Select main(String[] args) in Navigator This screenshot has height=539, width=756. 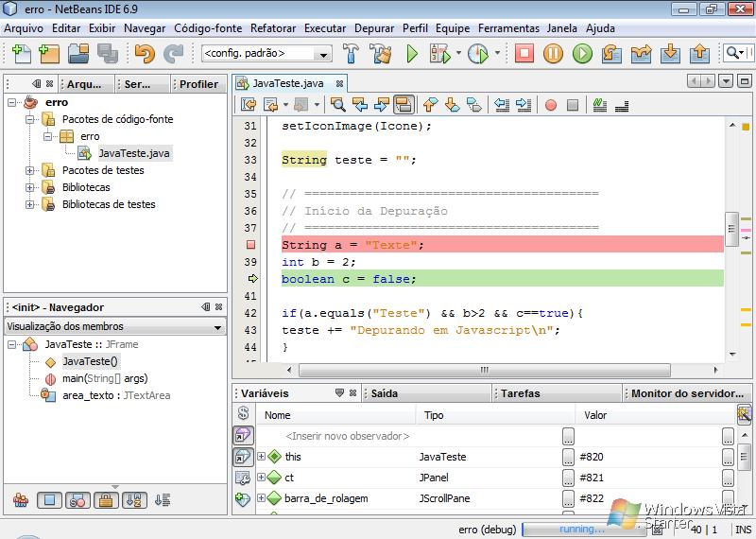point(105,378)
